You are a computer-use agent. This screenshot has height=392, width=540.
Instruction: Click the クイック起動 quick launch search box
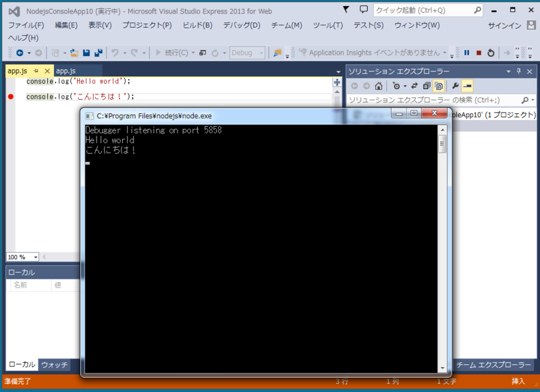point(428,10)
